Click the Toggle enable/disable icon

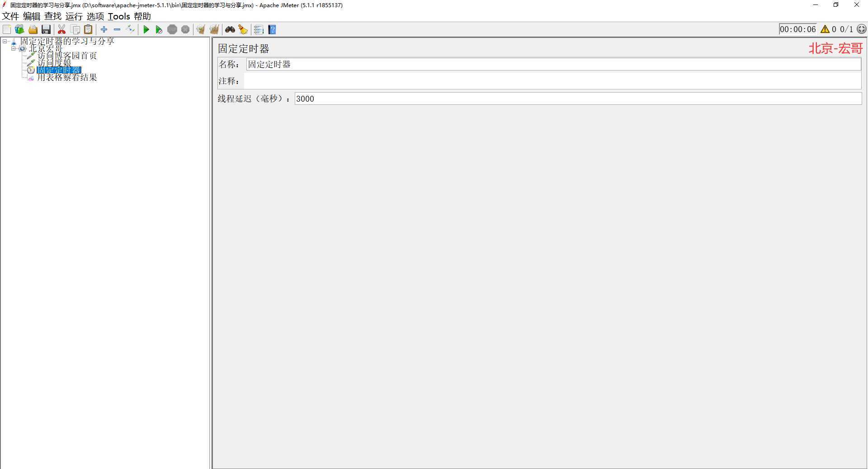click(130, 30)
